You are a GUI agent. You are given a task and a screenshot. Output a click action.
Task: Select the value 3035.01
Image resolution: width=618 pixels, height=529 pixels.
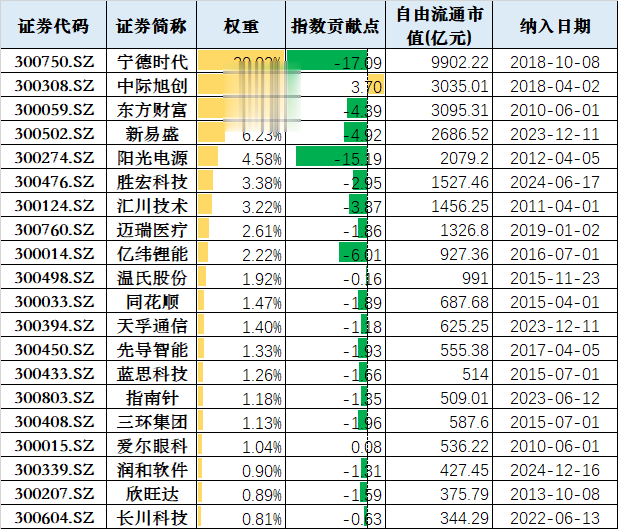pos(460,86)
